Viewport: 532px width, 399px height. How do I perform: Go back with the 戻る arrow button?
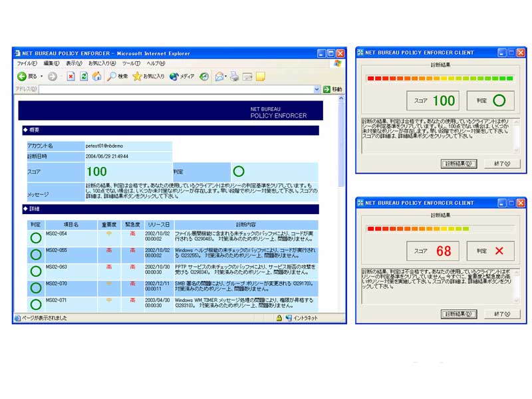tap(27, 76)
